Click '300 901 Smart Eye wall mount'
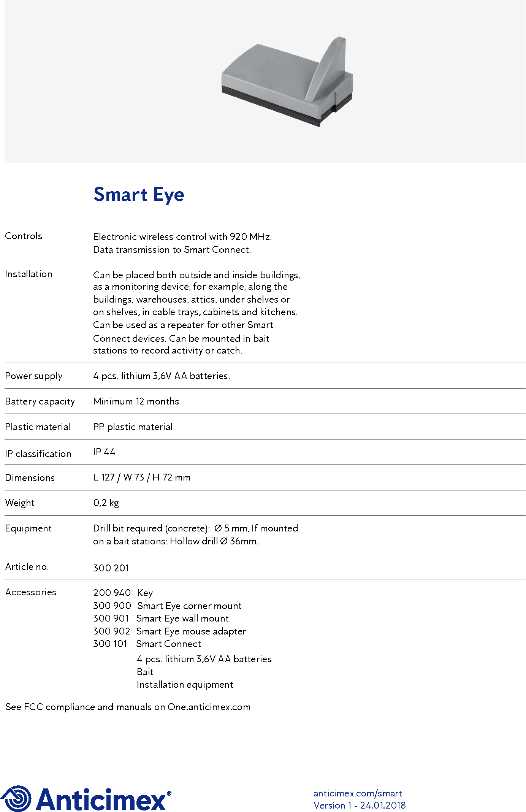This screenshot has width=526, height=812. point(161,619)
